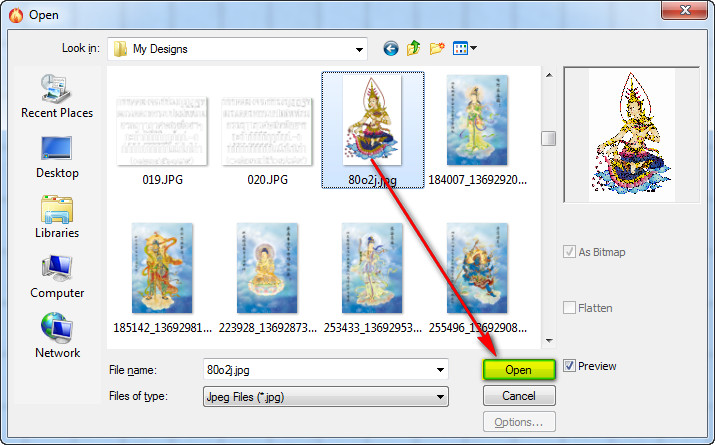
Task: Click the 223928_13692873... file name label
Action: 267,328
